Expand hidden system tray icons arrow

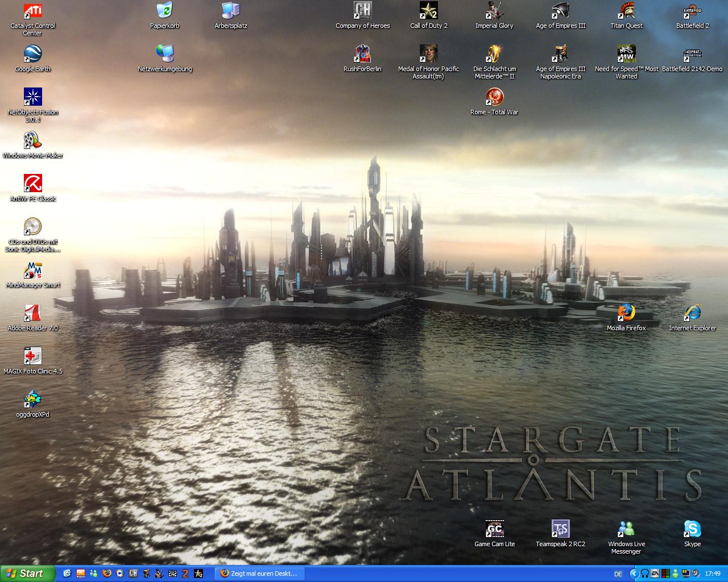tap(634, 574)
